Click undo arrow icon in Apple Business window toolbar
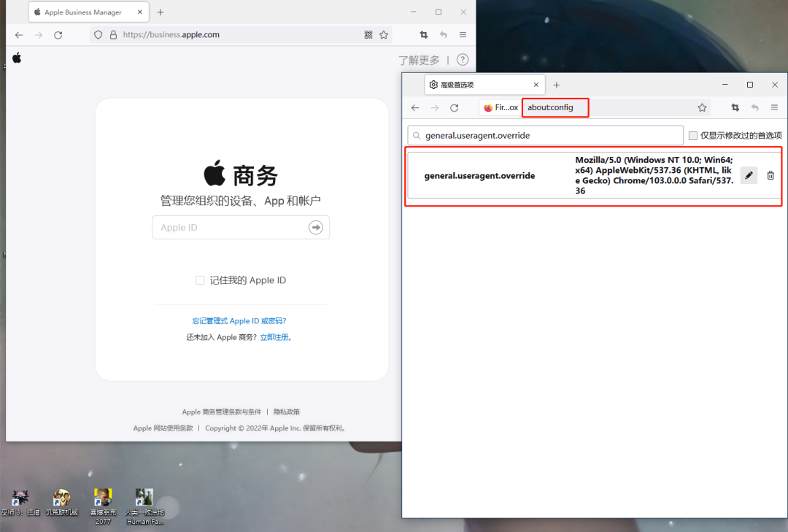The image size is (788, 532). pyautogui.click(x=444, y=35)
